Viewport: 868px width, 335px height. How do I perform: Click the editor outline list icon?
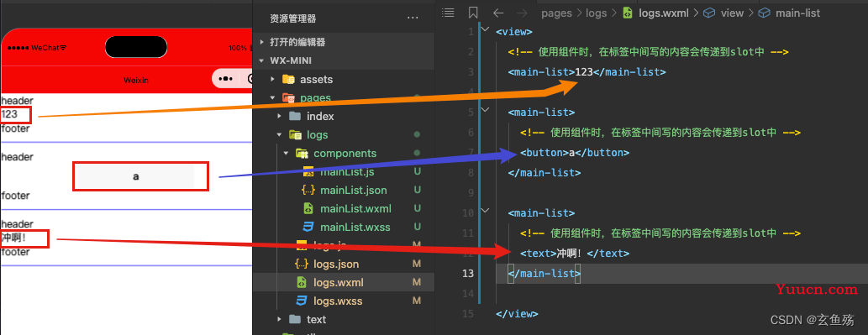(x=449, y=13)
